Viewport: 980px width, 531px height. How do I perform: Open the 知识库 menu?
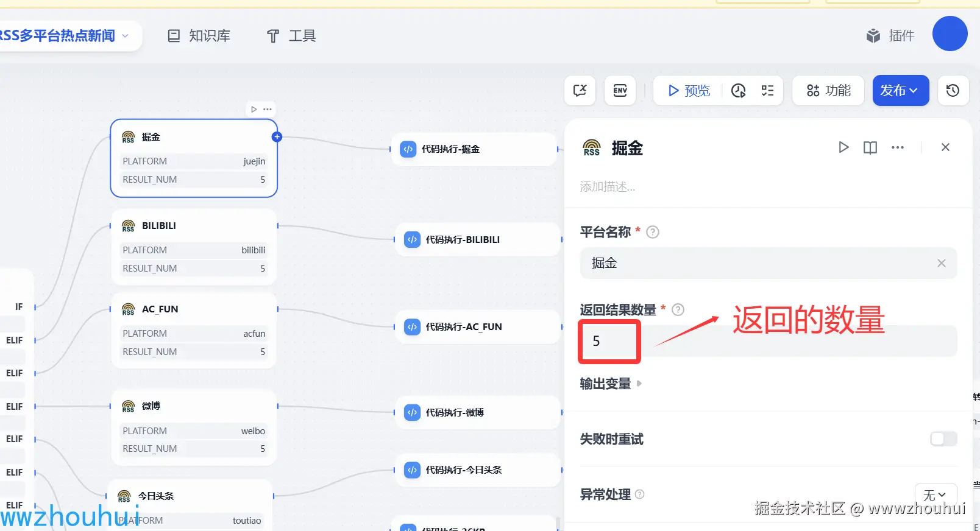[199, 36]
